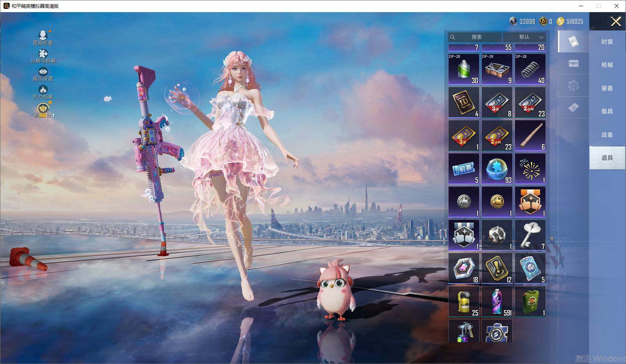Select the yellow gas canister item
This screenshot has width=626, height=364.
(464, 302)
